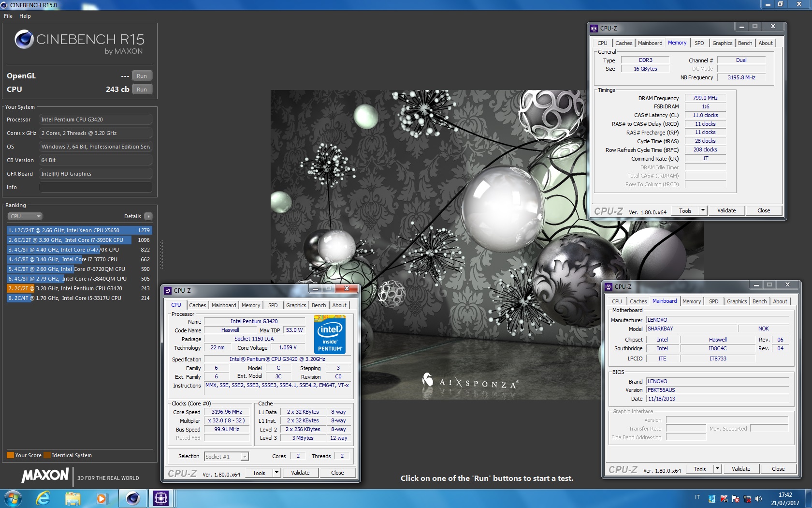Expand Tools dropdown arrow in CPU-Z Mainboard window
The width and height of the screenshot is (812, 508).
717,469
